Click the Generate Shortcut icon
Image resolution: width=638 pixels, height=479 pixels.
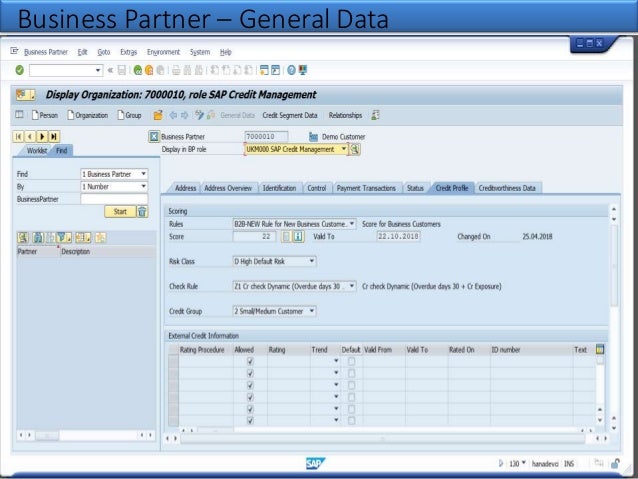tap(275, 70)
